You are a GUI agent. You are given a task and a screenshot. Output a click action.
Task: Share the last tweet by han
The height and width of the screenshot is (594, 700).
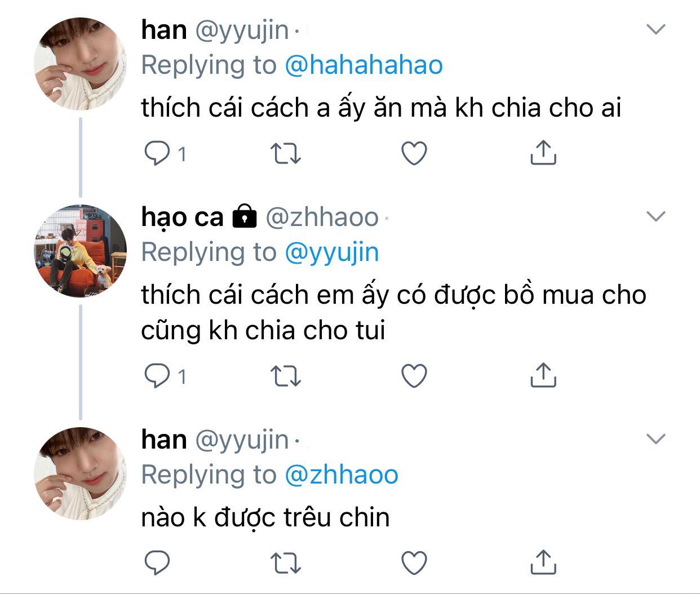tap(543, 562)
